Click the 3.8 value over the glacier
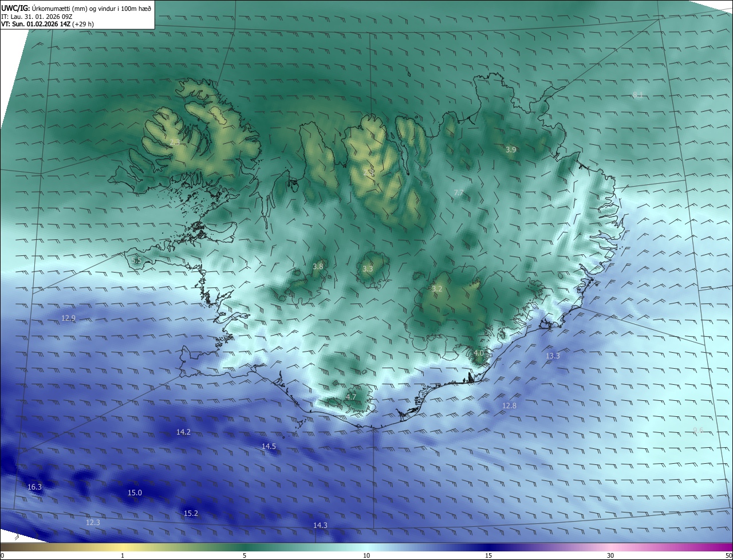 pyautogui.click(x=318, y=266)
